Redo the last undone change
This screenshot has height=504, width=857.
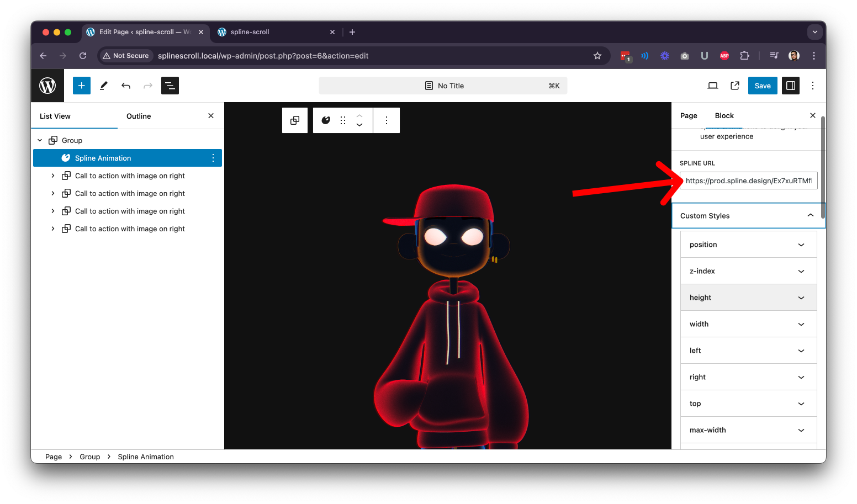[x=148, y=86]
